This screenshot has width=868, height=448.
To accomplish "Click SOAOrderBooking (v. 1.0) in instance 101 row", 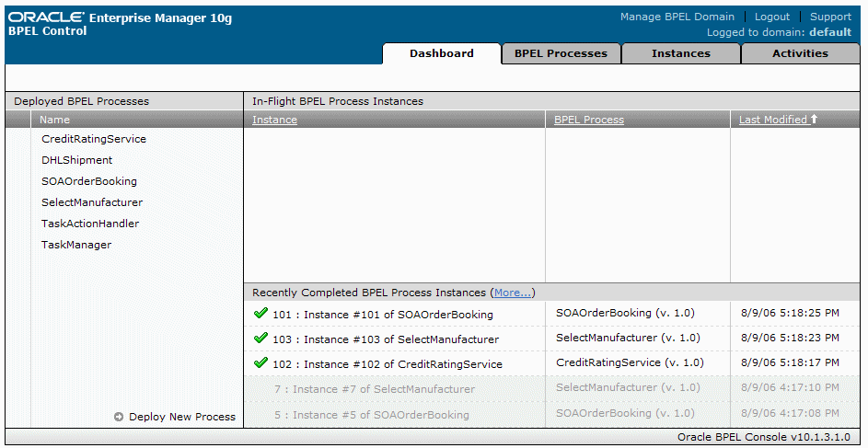I will (x=625, y=313).
